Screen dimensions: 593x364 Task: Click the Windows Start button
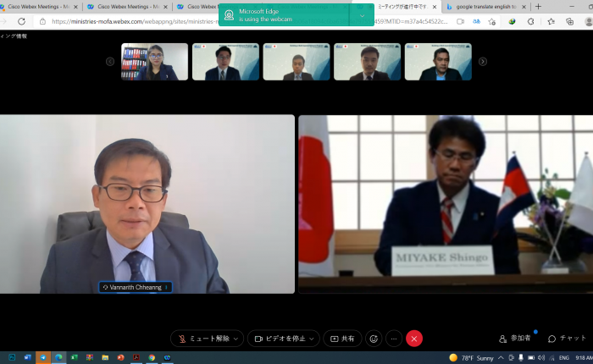tap(12, 358)
